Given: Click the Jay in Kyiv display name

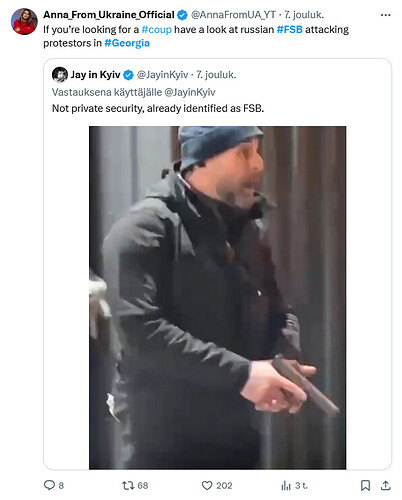Looking at the screenshot, I should pyautogui.click(x=95, y=75).
